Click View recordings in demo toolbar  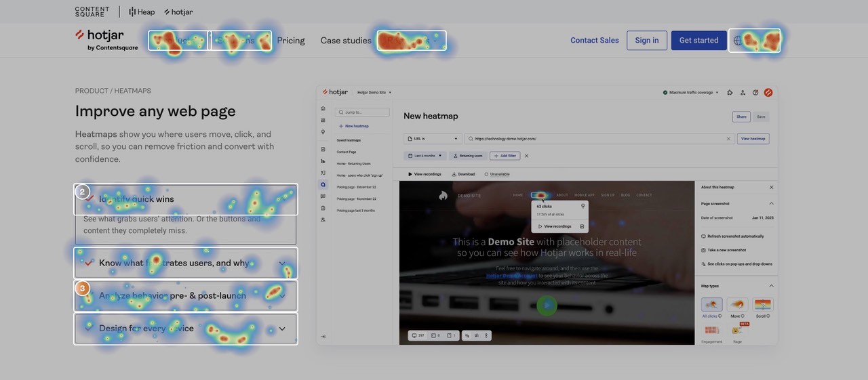point(425,174)
